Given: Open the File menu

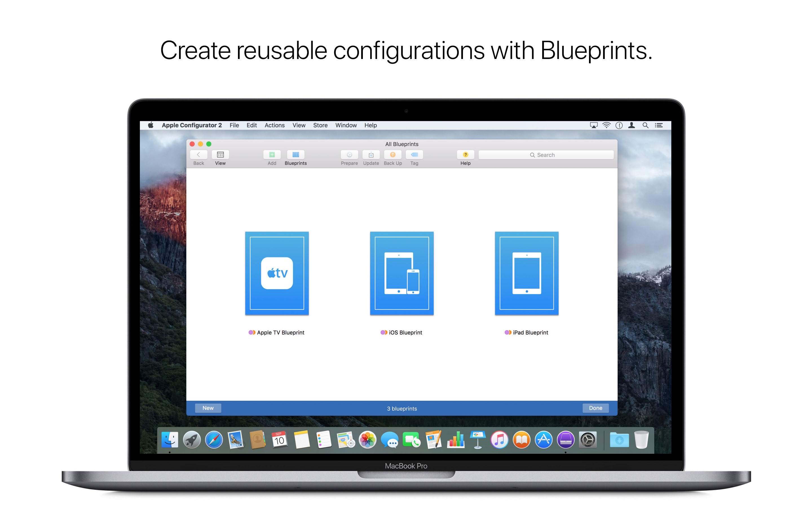Looking at the screenshot, I should point(234,125).
